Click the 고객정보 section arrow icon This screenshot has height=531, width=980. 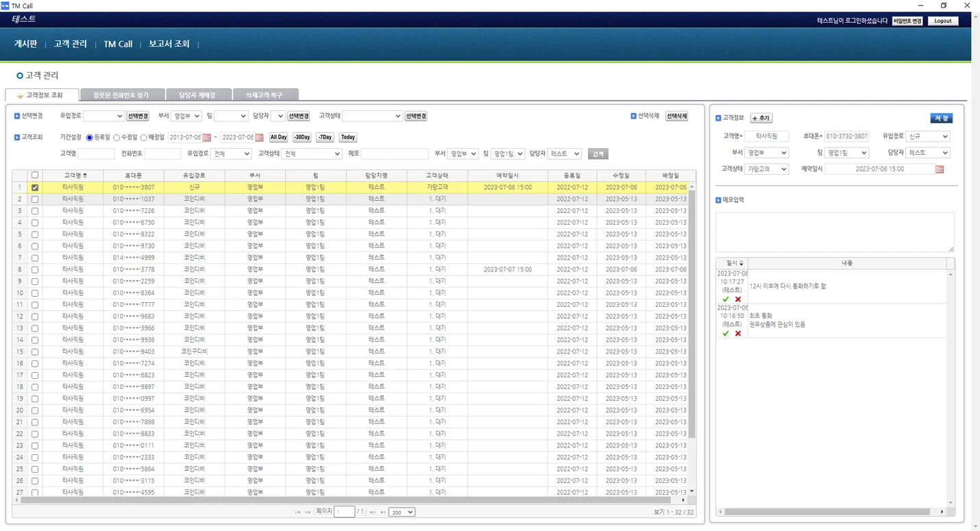tap(718, 119)
